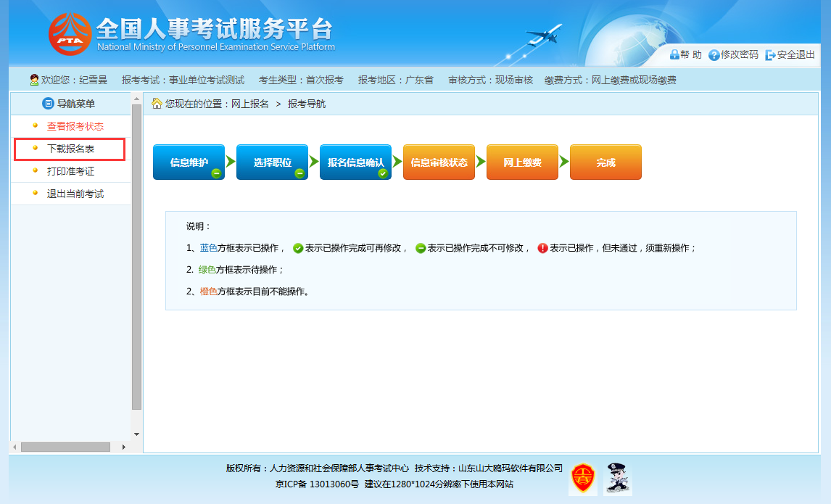Click the orange 网上缴费 step

(x=522, y=162)
